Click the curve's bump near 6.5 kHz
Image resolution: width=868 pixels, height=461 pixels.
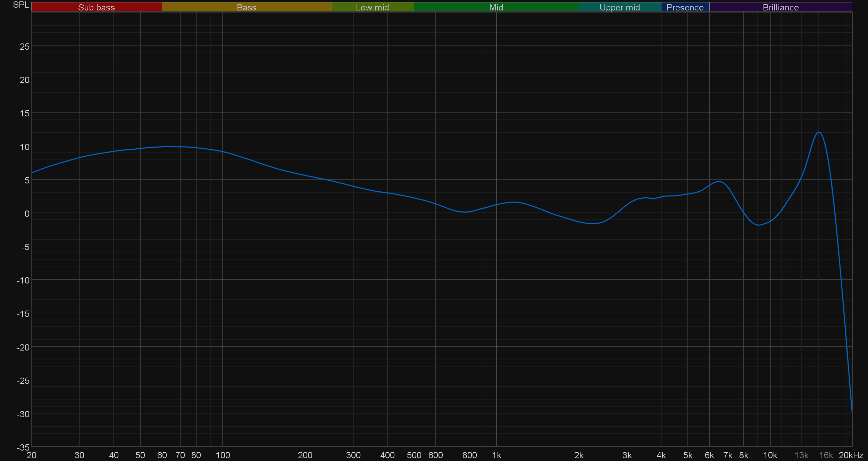pyautogui.click(x=719, y=181)
